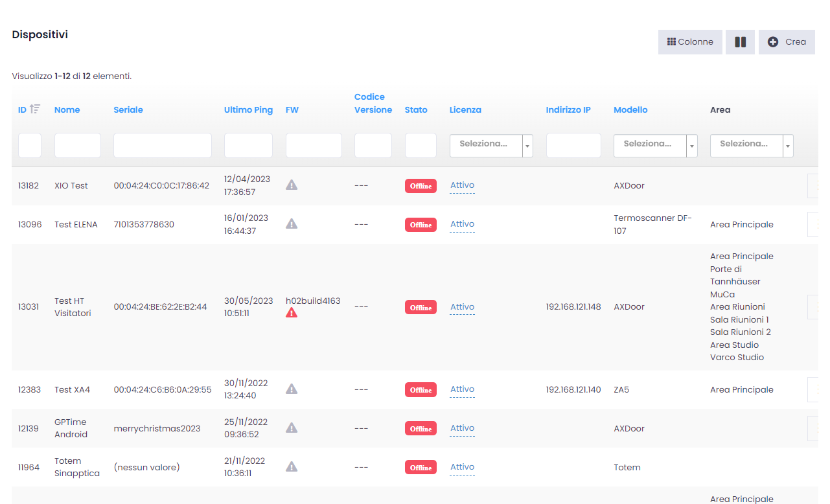Sort table by Nome column header

67,110
